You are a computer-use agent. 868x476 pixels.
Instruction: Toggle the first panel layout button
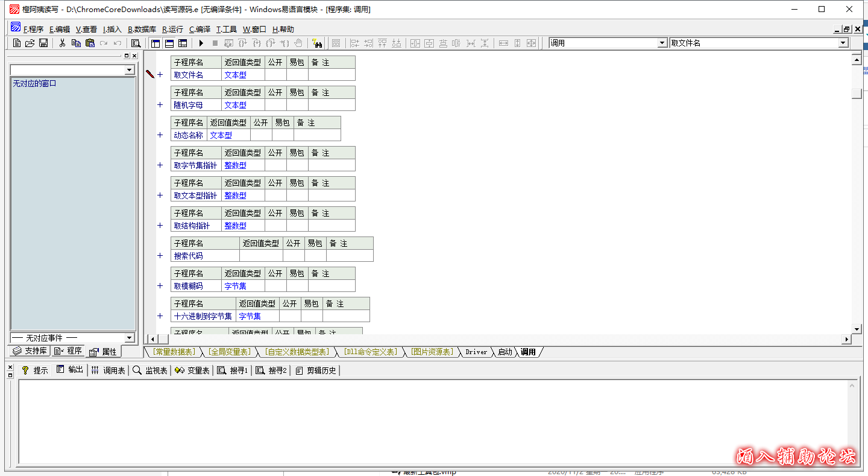tap(156, 43)
